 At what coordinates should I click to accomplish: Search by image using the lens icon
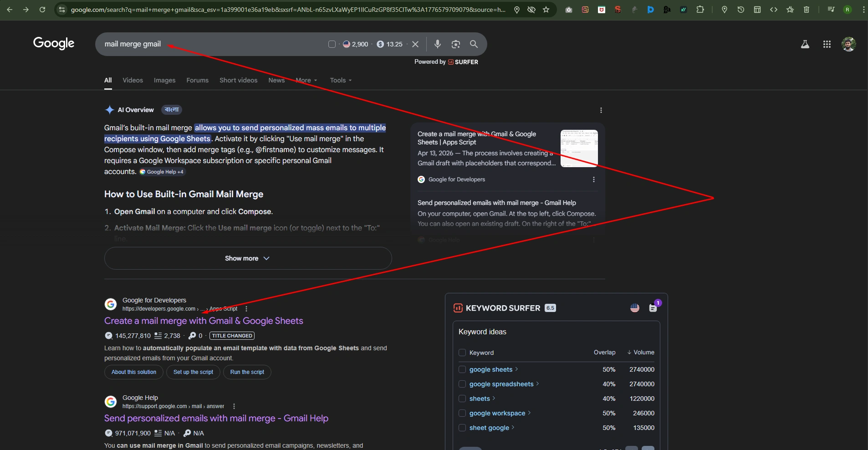(456, 44)
